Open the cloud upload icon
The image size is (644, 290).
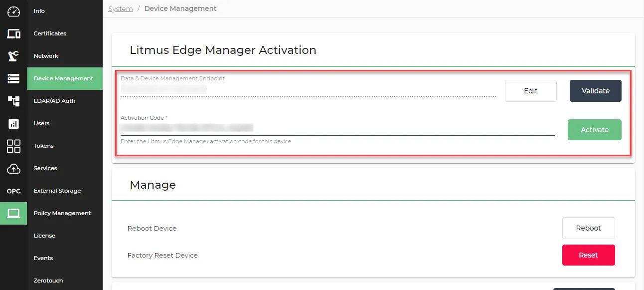(x=13, y=169)
